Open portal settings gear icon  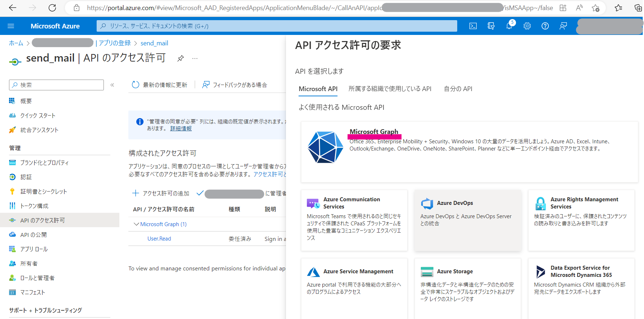(x=527, y=26)
